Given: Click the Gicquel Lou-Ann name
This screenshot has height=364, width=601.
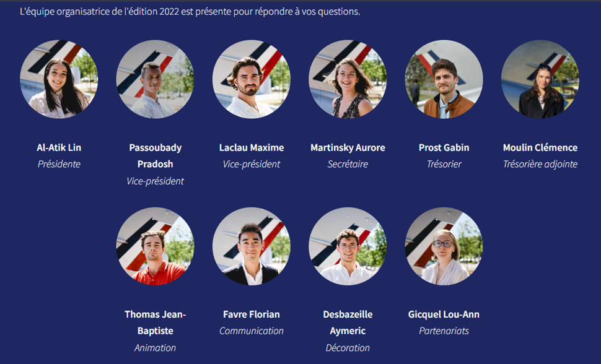Looking at the screenshot, I should point(444,314).
